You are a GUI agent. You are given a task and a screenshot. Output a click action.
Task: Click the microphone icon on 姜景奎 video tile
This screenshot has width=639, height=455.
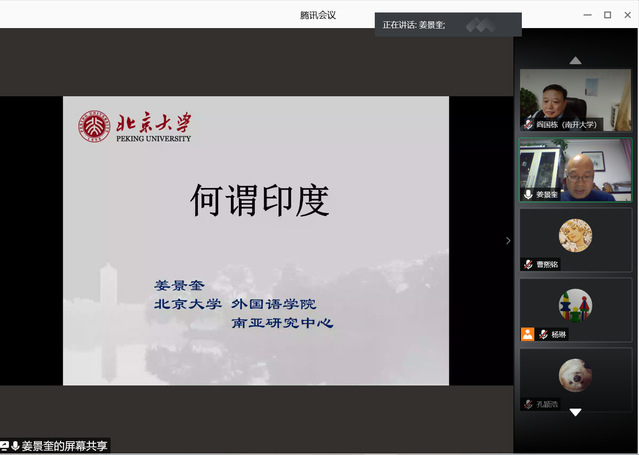tap(528, 195)
